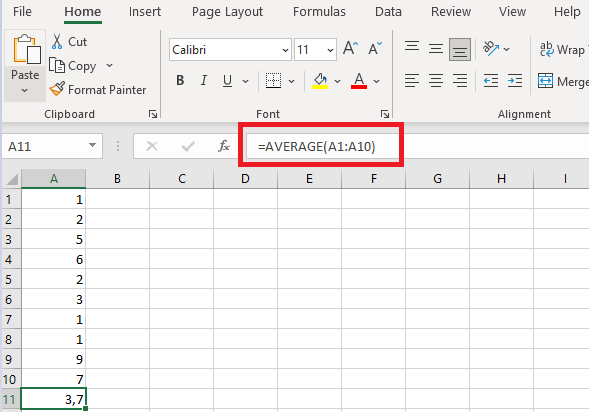589x412 pixels.
Task: Select cell A4 containing 6
Action: coord(54,259)
